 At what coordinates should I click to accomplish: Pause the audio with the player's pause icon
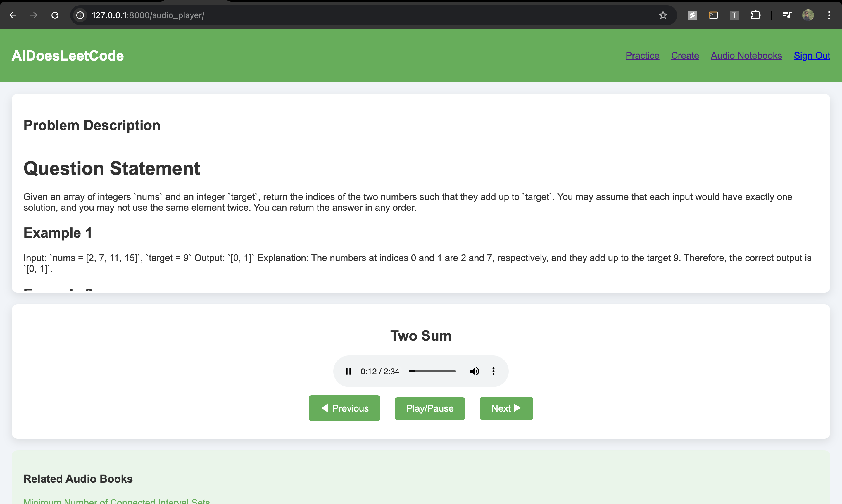[348, 371]
